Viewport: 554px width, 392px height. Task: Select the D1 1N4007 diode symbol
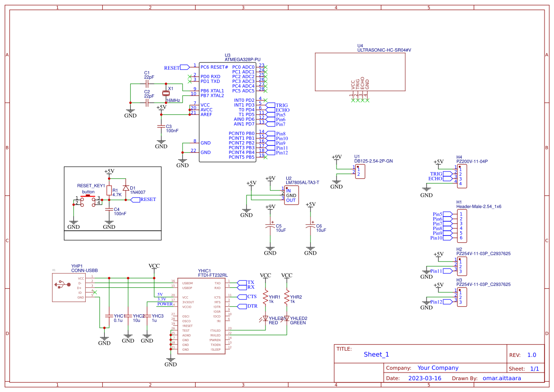(126, 188)
